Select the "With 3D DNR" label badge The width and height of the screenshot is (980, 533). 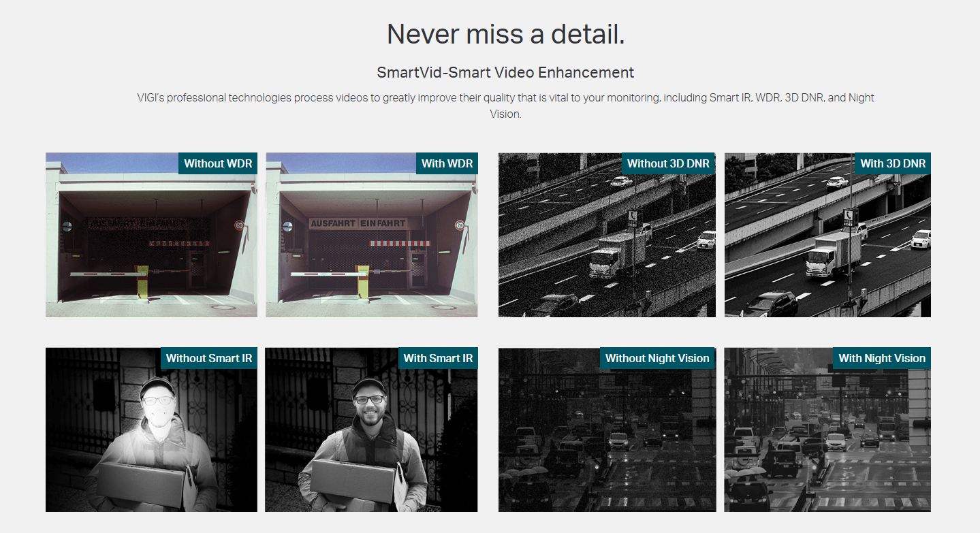[x=893, y=163]
